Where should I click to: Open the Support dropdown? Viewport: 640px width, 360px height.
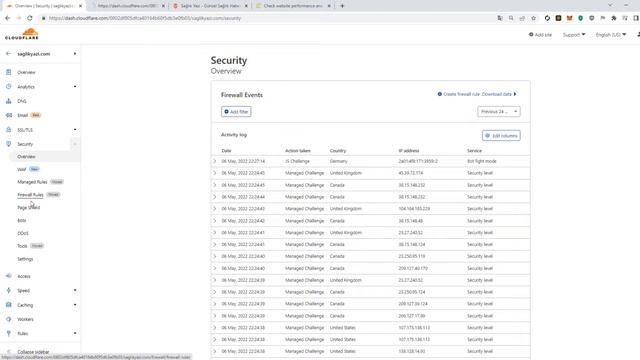tap(573, 35)
